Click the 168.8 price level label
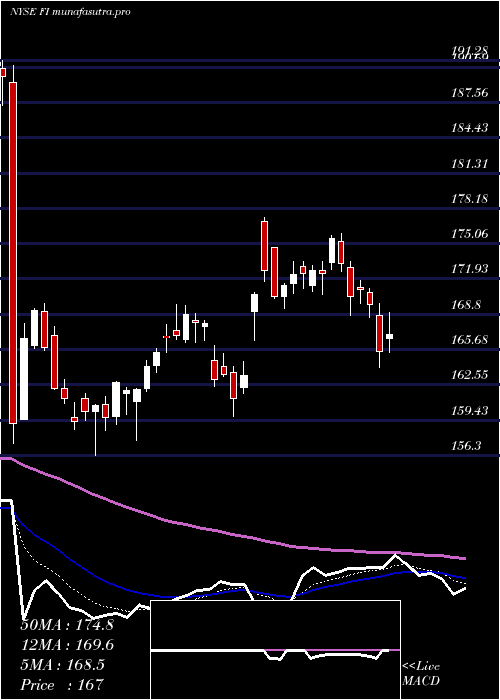Screen dimensions: 500x700 [466, 304]
